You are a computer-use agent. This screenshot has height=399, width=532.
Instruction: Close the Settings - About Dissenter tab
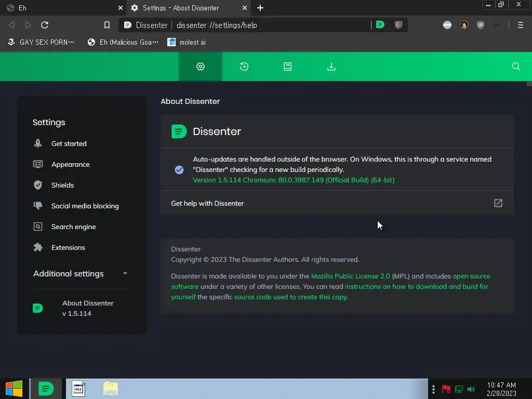click(245, 8)
